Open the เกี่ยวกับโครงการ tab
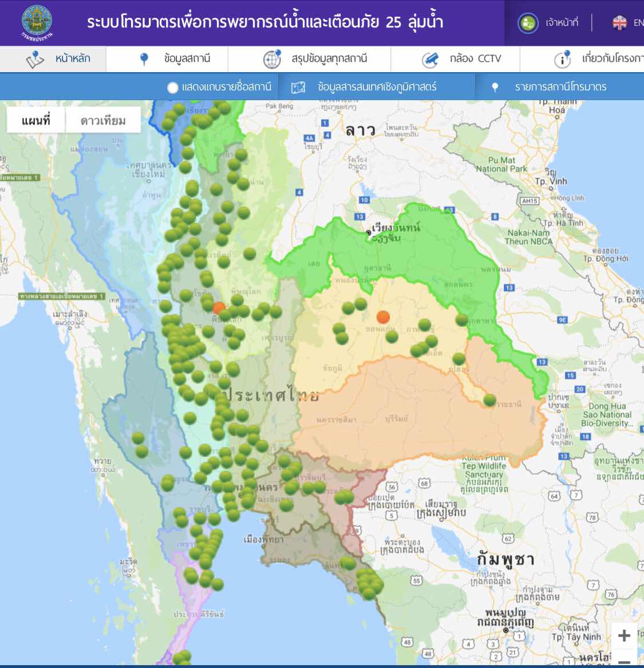 [x=582, y=59]
